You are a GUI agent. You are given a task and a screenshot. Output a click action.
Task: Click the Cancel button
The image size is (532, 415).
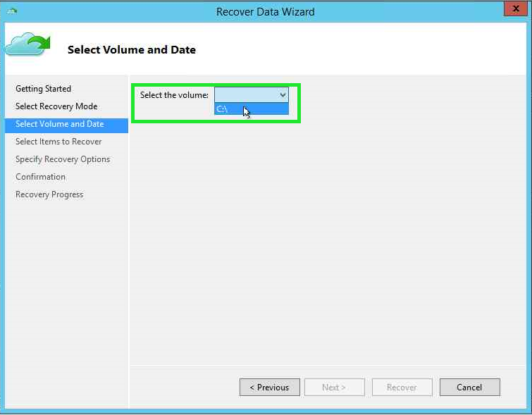coord(469,388)
